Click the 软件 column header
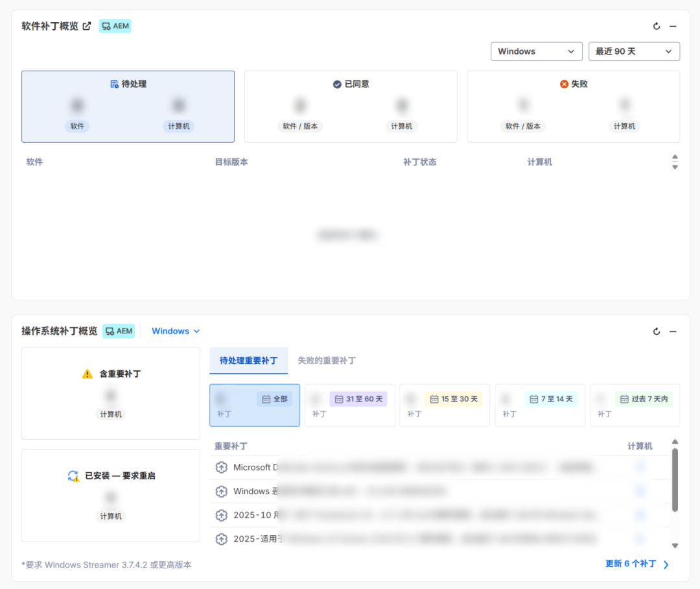The width and height of the screenshot is (700, 589). coord(34,162)
